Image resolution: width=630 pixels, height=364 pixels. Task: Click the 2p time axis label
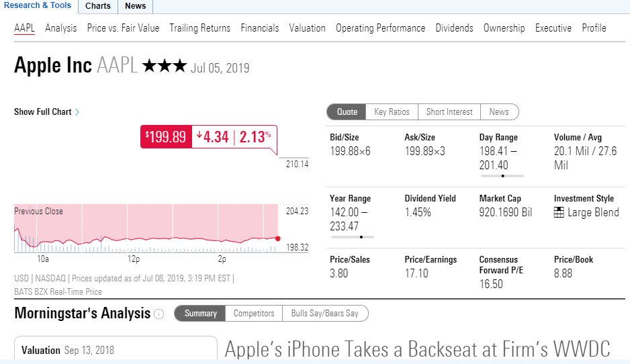coord(222,259)
